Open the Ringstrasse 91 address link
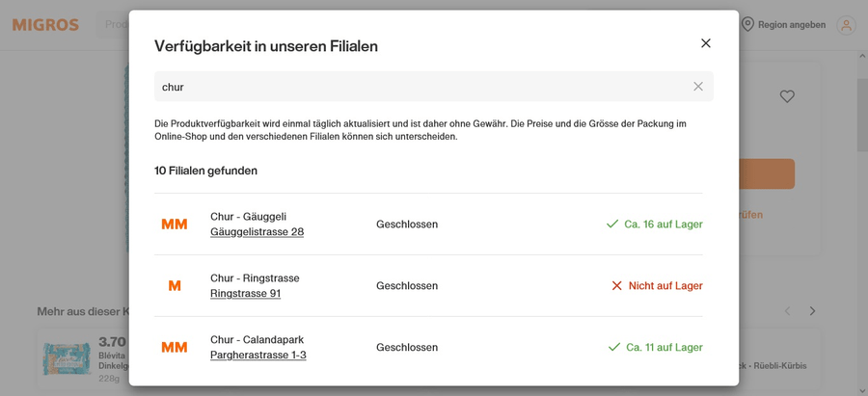The height and width of the screenshot is (396, 868). point(245,293)
